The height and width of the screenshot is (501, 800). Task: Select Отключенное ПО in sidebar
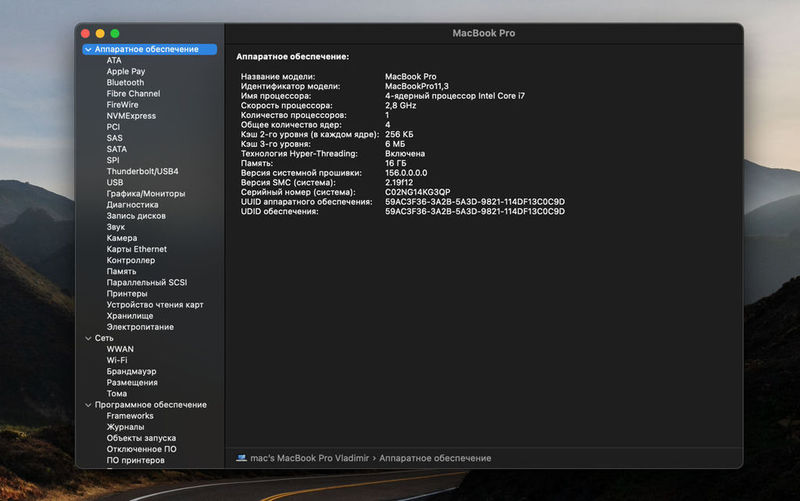click(141, 449)
